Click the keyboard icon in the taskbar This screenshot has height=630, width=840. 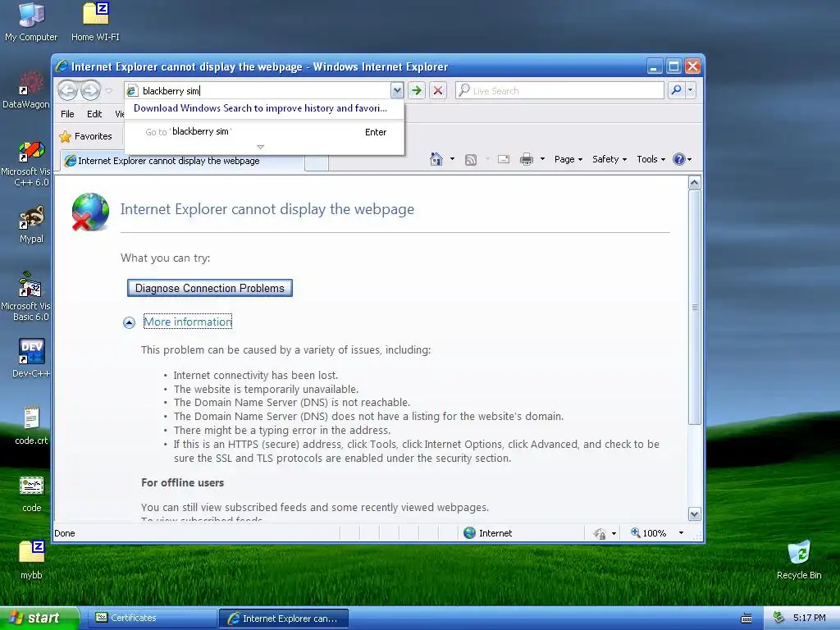click(746, 619)
